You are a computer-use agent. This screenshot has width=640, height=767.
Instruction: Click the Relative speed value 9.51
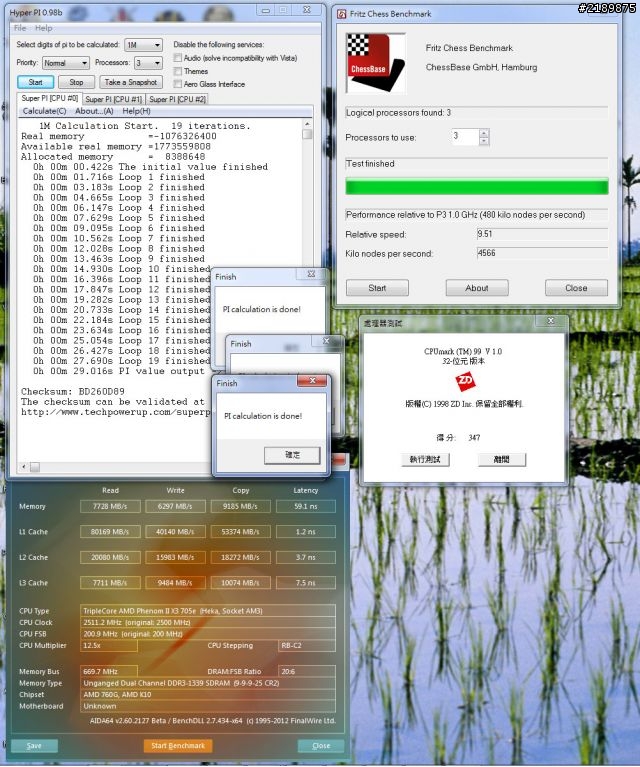pyautogui.click(x=542, y=234)
